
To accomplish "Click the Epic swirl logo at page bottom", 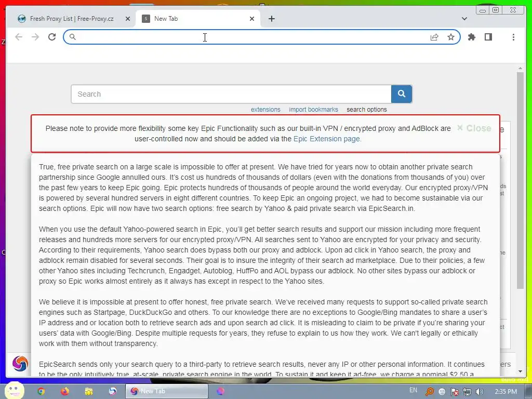I will point(20,364).
